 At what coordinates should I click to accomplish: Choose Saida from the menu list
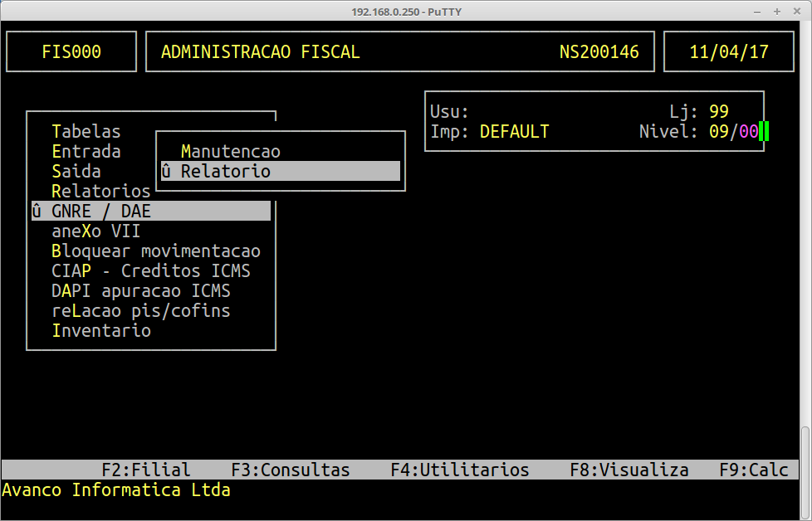point(76,172)
